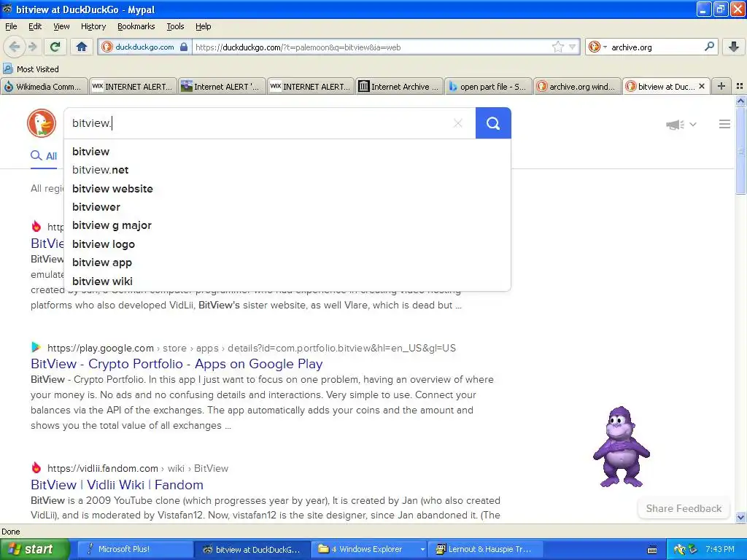Open the megaphone announcements dropdown
The width and height of the screenshot is (747, 560).
681,124
